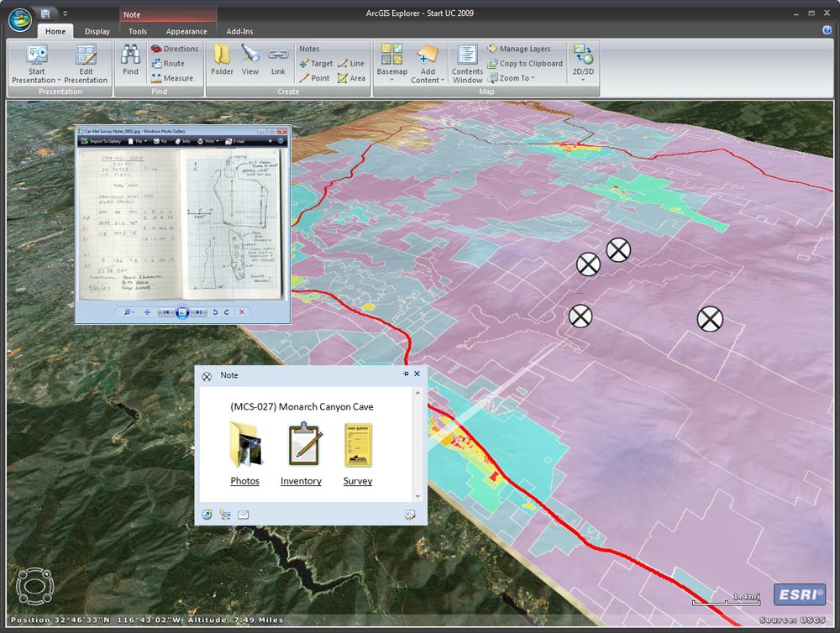Screen dimensions: 840x633
Task: Click the Save icon in the quick access toolbar
Action: point(45,14)
